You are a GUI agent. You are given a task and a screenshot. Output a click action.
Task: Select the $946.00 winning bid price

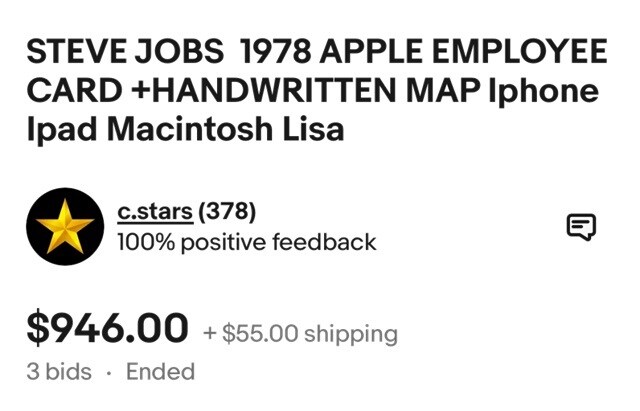pyautogui.click(x=107, y=327)
